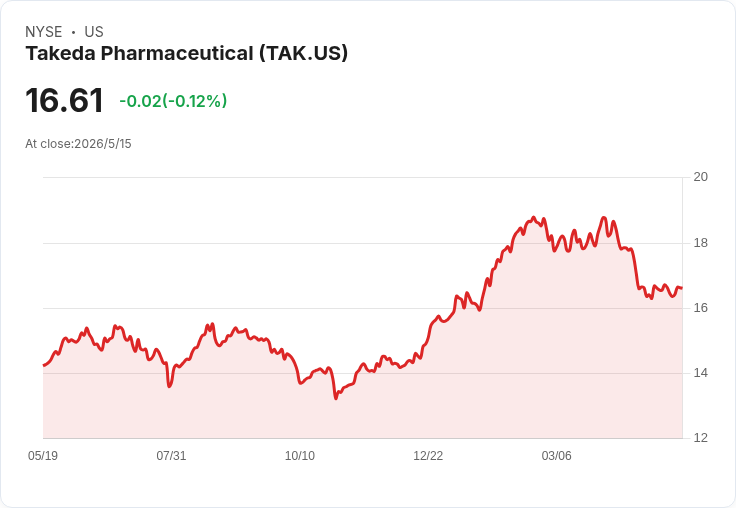736x508 pixels.
Task: Click the end point of the price line
Action: (682, 288)
